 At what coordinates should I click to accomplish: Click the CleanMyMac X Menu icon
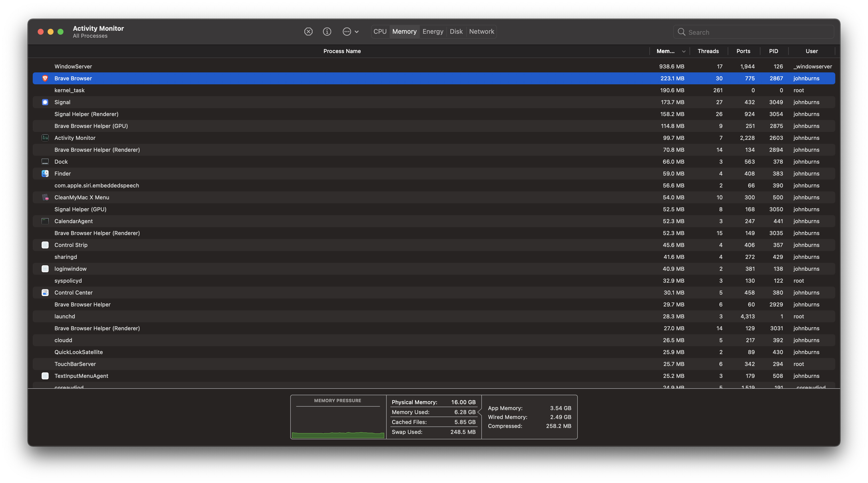click(x=45, y=197)
